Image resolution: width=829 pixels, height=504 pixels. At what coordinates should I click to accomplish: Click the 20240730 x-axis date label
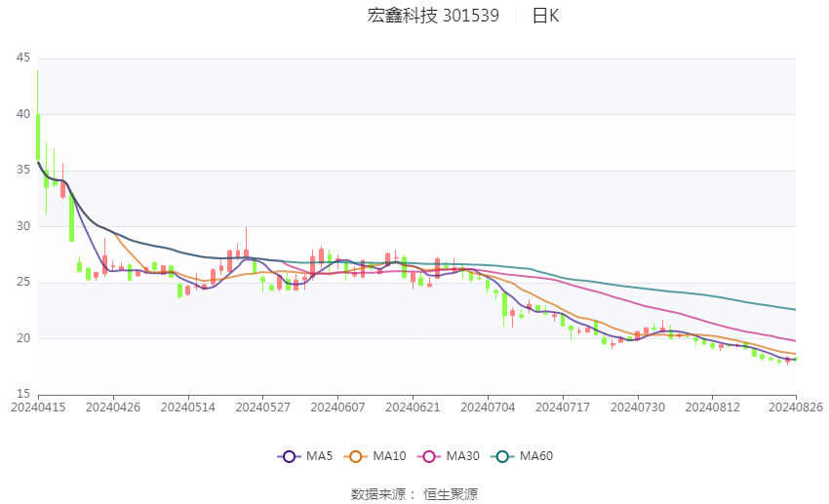tap(638, 407)
